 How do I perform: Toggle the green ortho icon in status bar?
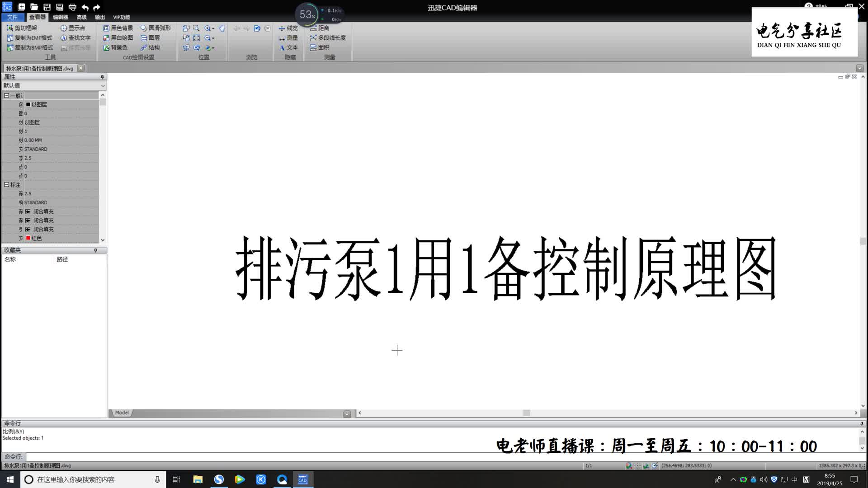[646, 466]
